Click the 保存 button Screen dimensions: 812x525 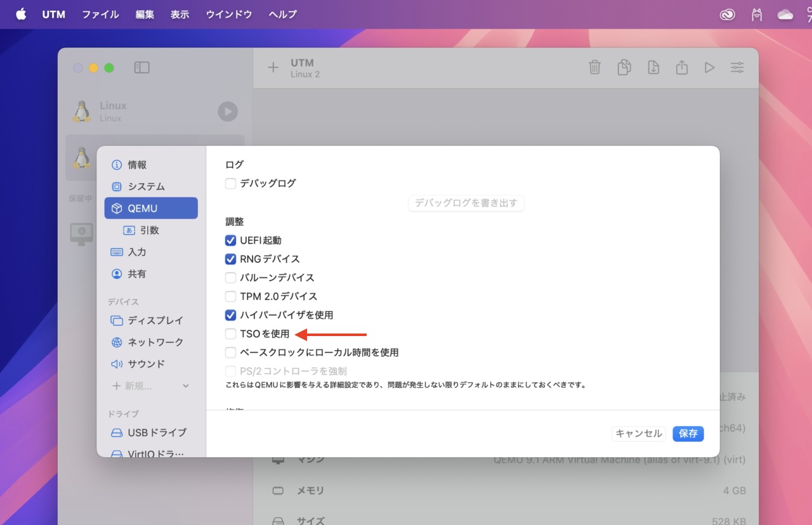click(x=688, y=433)
